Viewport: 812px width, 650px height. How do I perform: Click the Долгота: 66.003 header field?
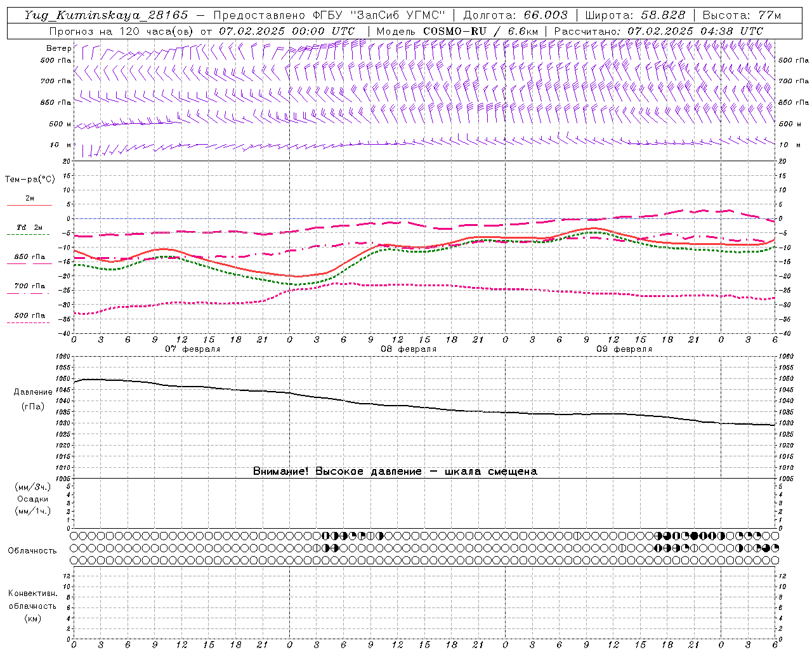[515, 15]
